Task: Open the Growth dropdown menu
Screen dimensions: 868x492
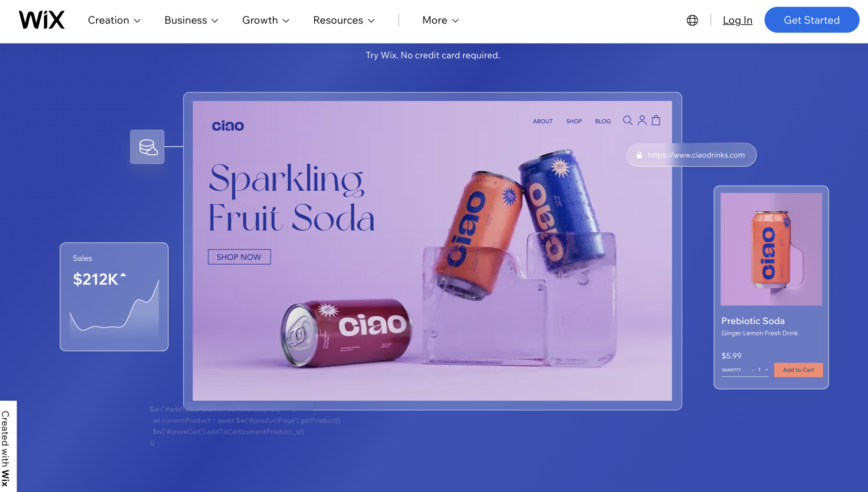Action: pos(266,20)
